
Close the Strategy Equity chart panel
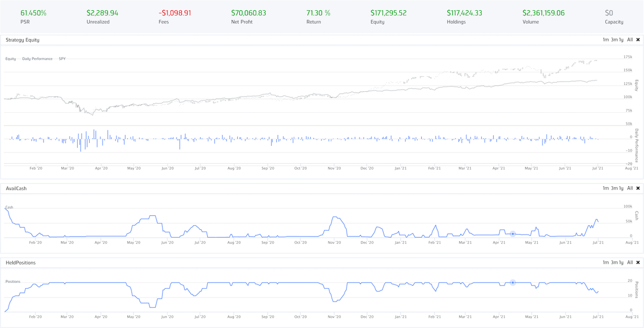pos(638,40)
